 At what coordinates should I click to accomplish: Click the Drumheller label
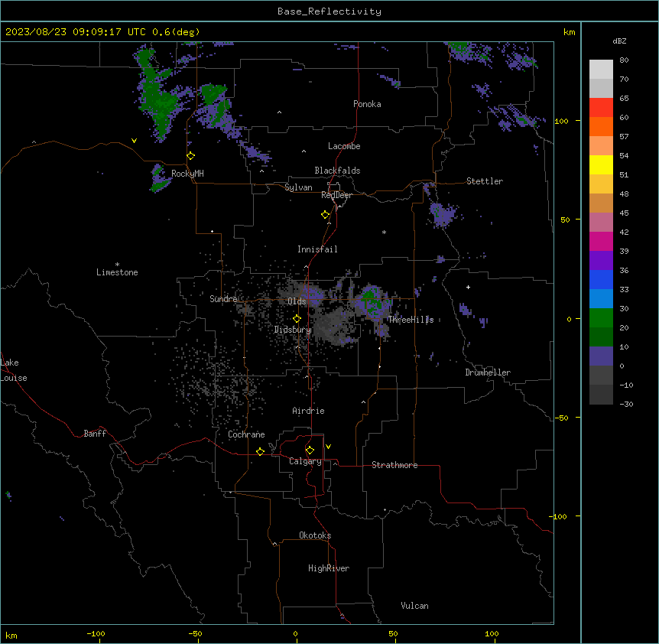488,372
